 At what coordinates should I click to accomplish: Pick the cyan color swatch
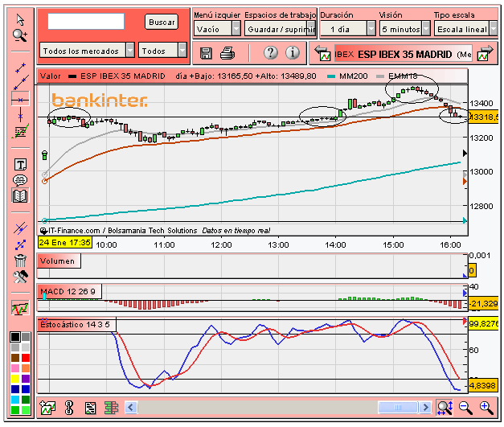(15, 400)
